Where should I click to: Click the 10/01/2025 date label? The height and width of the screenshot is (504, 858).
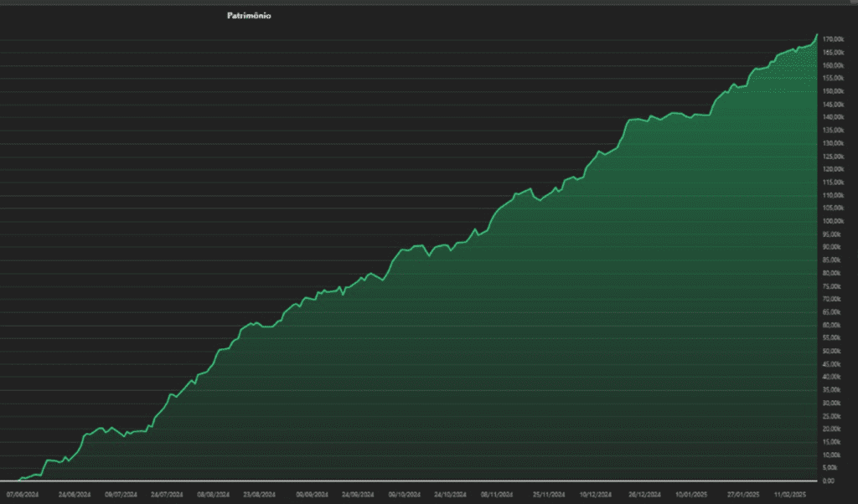click(692, 495)
